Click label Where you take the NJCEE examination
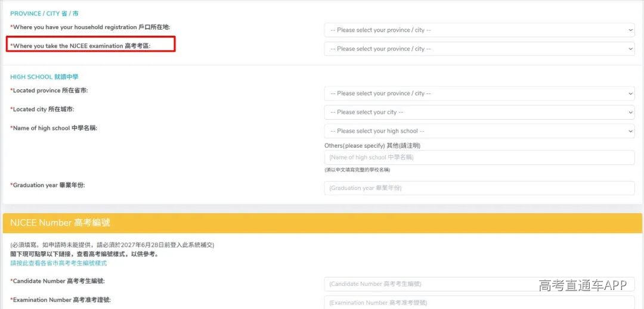This screenshot has width=644, height=309. (80, 46)
